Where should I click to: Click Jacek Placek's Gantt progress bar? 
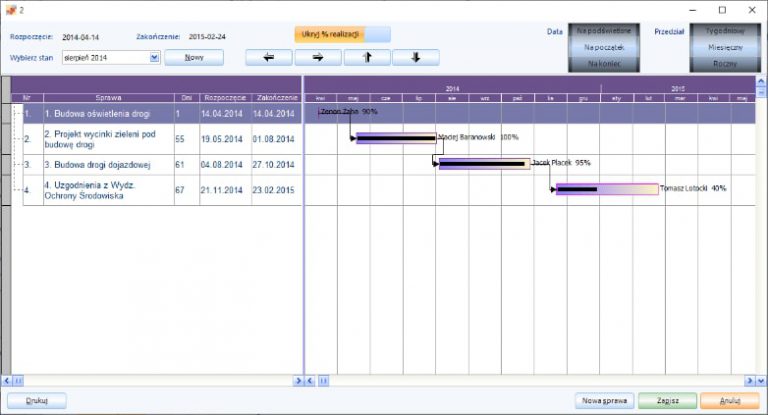tap(484, 163)
